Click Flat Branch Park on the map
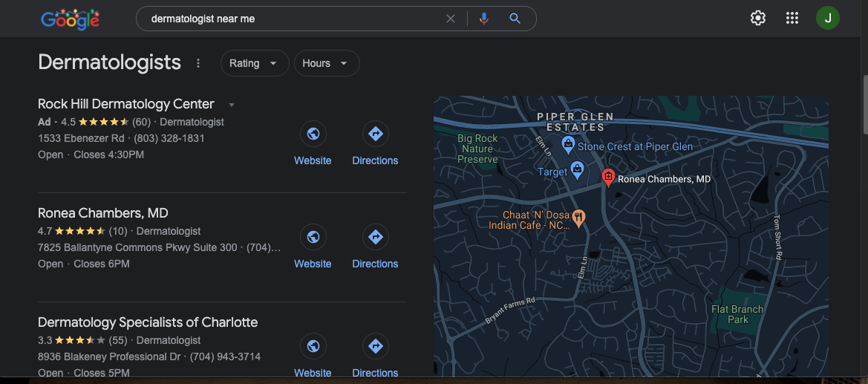 [x=737, y=314]
